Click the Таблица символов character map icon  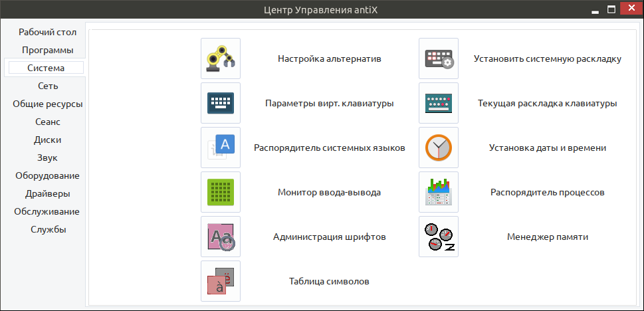(x=221, y=281)
